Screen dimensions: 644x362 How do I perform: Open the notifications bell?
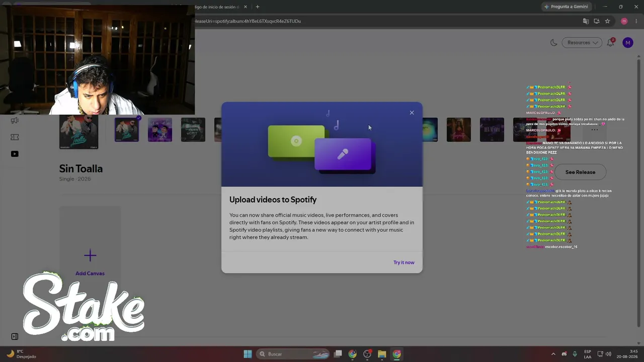tap(611, 43)
